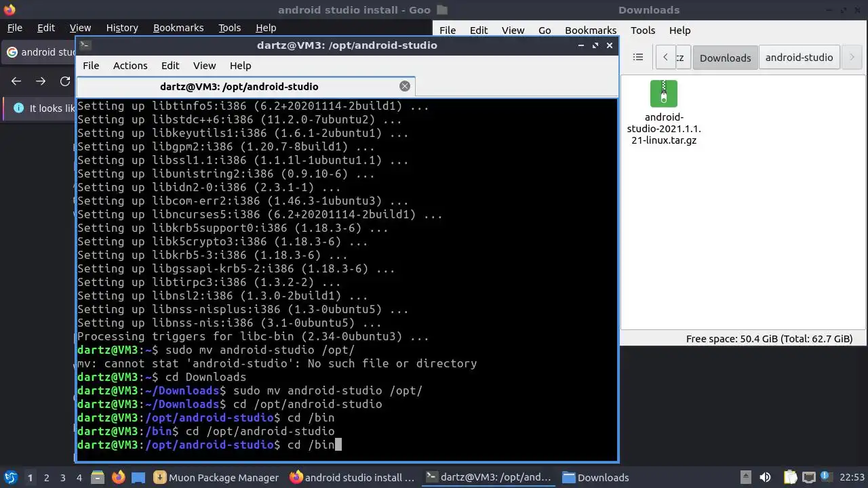Open the terminal Help menu
868x488 pixels.
coord(240,66)
